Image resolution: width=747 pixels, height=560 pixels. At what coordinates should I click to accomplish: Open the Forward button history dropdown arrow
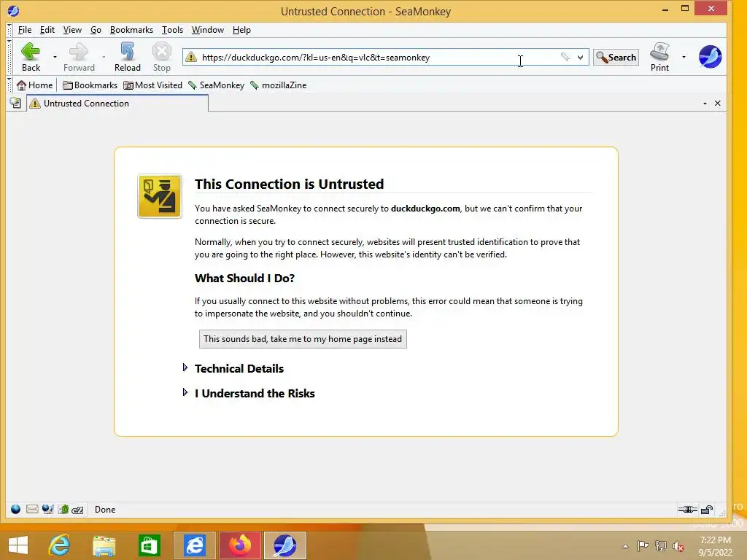(104, 57)
